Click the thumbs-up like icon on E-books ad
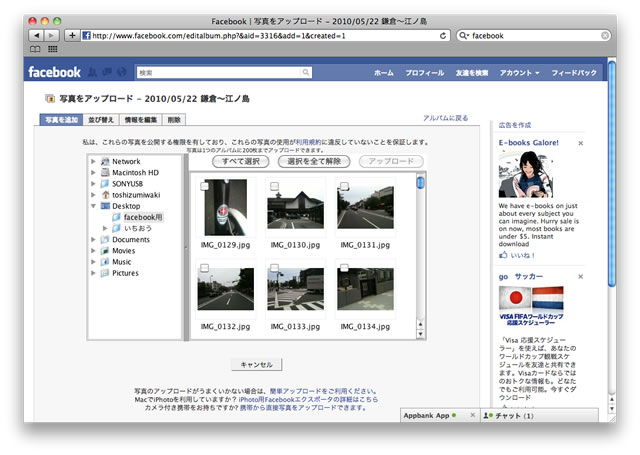This screenshot has width=640, height=455. (503, 255)
